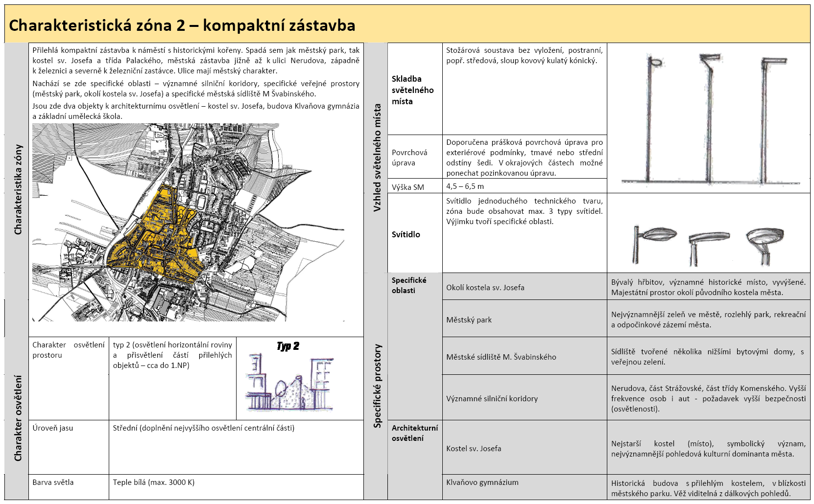Click the description 'Nerudova, část Strážovské'

tap(708, 399)
